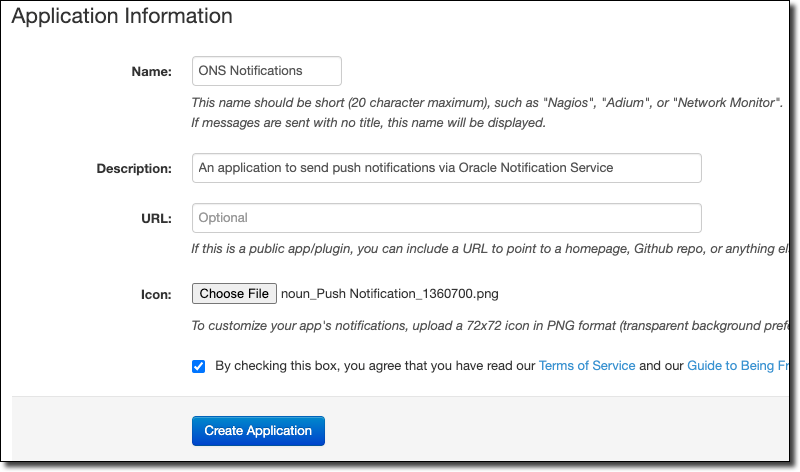Open the Guide to Being Friendly link
The height and width of the screenshot is (472, 800).
(x=737, y=366)
